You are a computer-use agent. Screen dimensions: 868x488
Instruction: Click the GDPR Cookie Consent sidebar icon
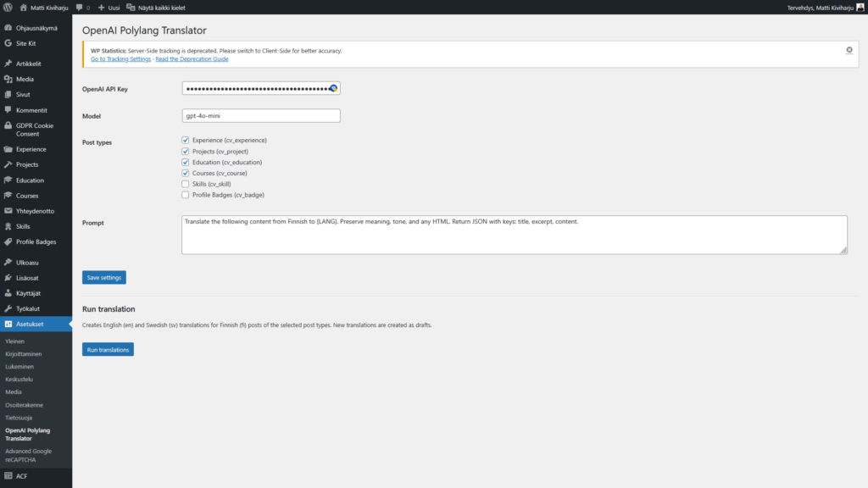coord(8,125)
